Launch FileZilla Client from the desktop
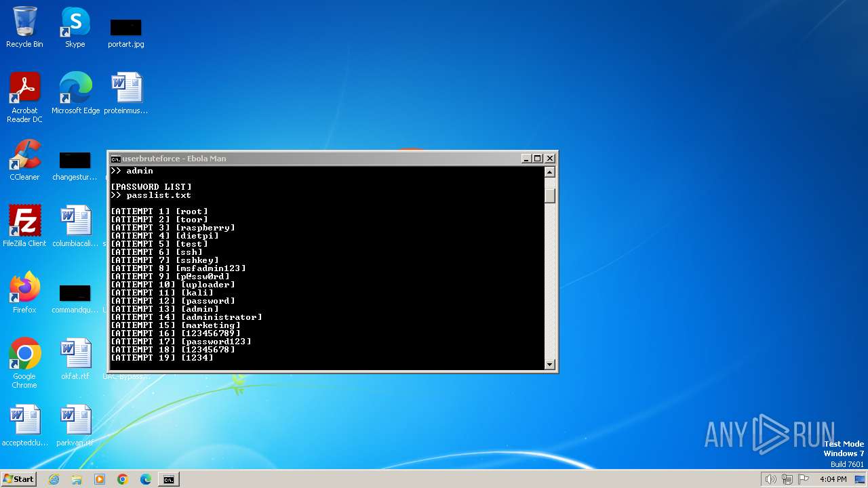This screenshot has width=868, height=488. click(x=24, y=226)
